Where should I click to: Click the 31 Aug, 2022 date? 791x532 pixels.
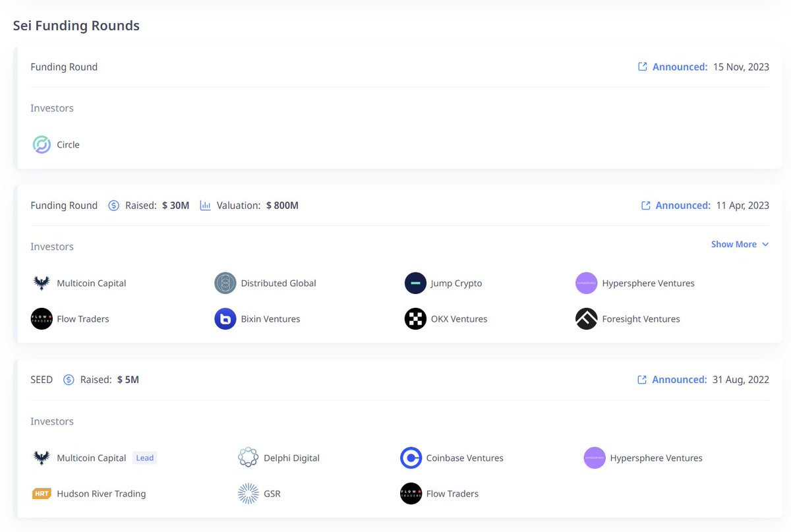click(x=741, y=380)
